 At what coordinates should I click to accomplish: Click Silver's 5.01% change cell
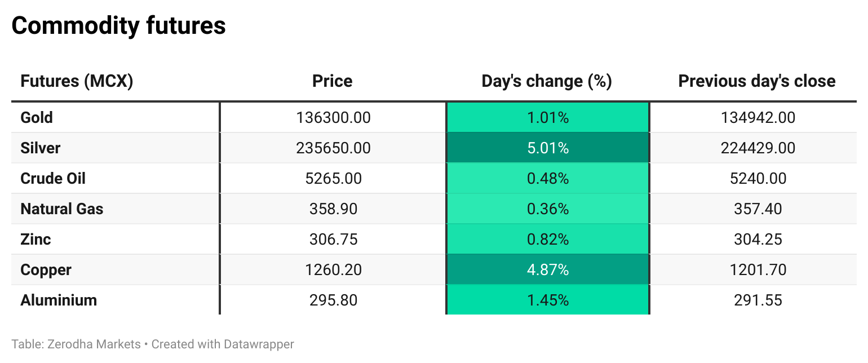click(x=547, y=148)
